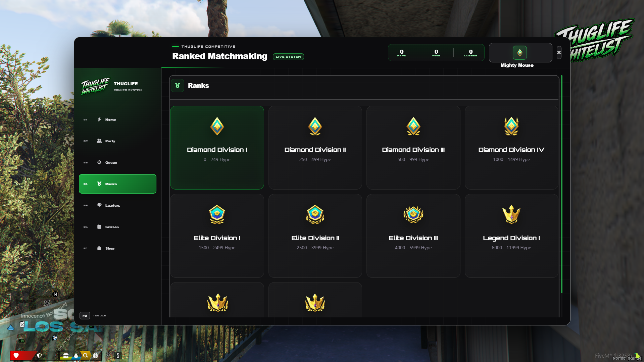Image resolution: width=644 pixels, height=362 pixels.
Task: Select the Ranks sidebar entry
Action: click(117, 184)
